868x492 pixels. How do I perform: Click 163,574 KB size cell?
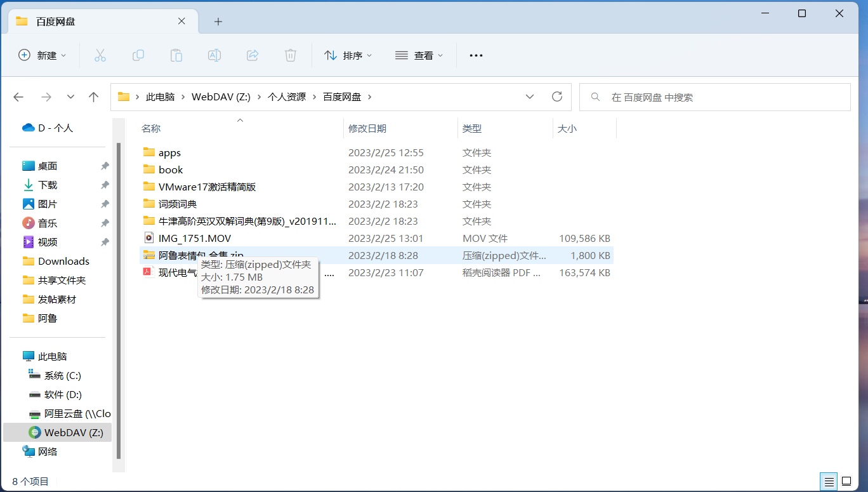coord(584,272)
